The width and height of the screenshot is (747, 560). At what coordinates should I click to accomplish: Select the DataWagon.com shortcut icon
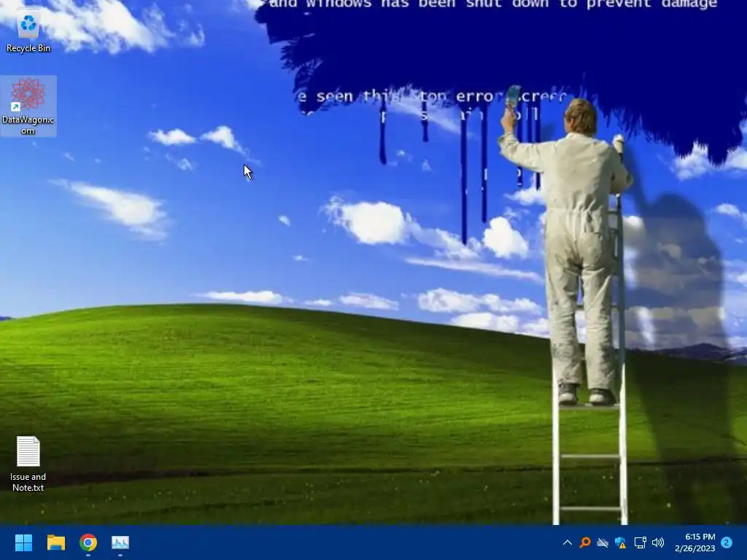[28, 106]
